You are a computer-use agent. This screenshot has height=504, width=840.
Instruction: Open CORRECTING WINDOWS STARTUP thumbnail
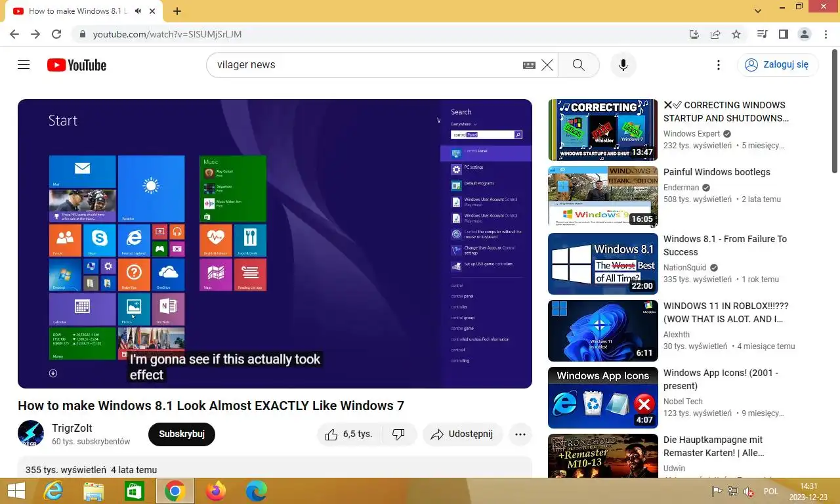point(603,130)
